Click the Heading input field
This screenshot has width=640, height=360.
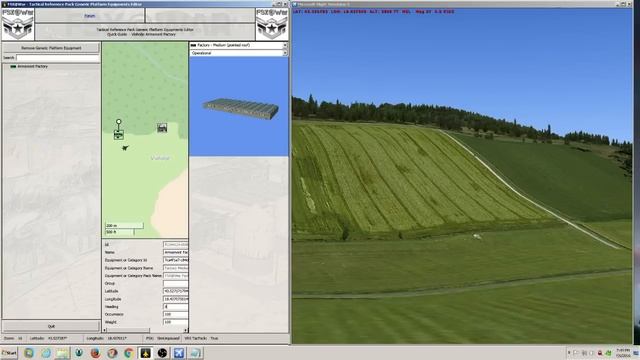click(x=176, y=307)
